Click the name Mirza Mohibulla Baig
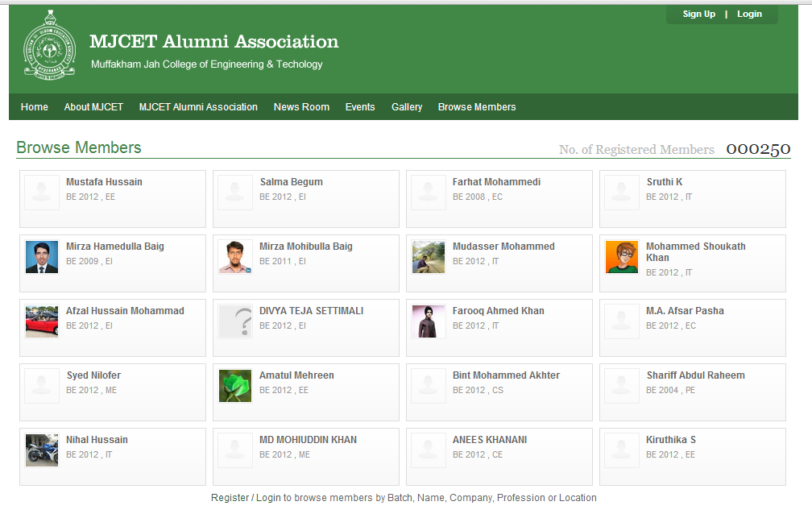 coord(306,246)
